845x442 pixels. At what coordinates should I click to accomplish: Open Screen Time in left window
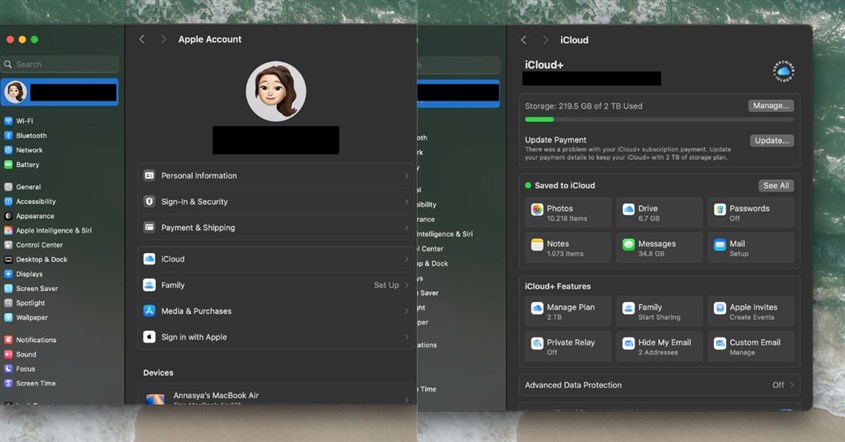click(x=30, y=383)
